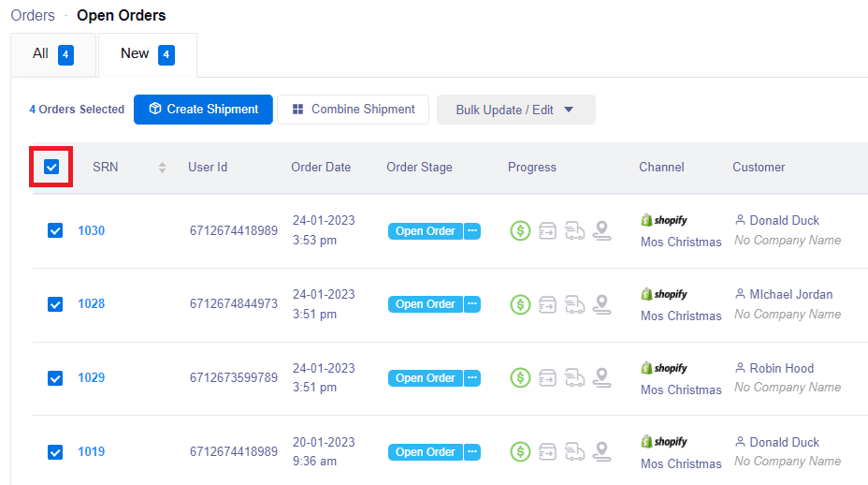Image resolution: width=868 pixels, height=485 pixels.
Task: Toggle the select-all checkbox in table header
Action: (x=51, y=167)
